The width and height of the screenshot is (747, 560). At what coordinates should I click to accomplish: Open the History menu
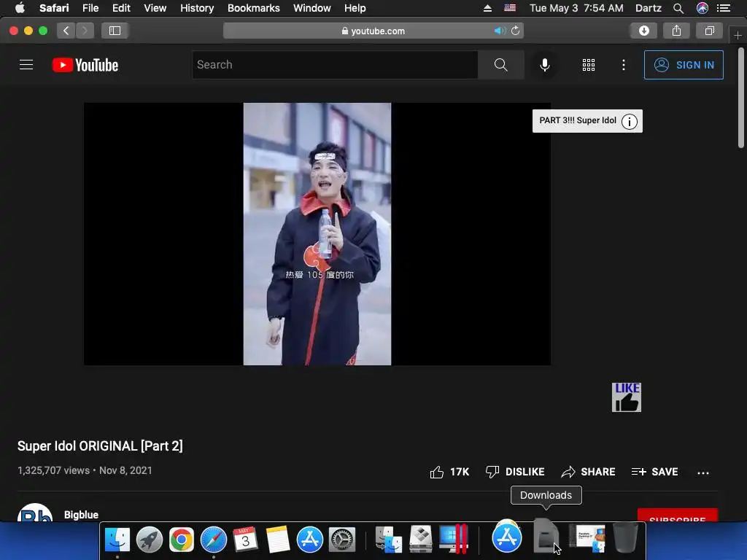(x=197, y=8)
